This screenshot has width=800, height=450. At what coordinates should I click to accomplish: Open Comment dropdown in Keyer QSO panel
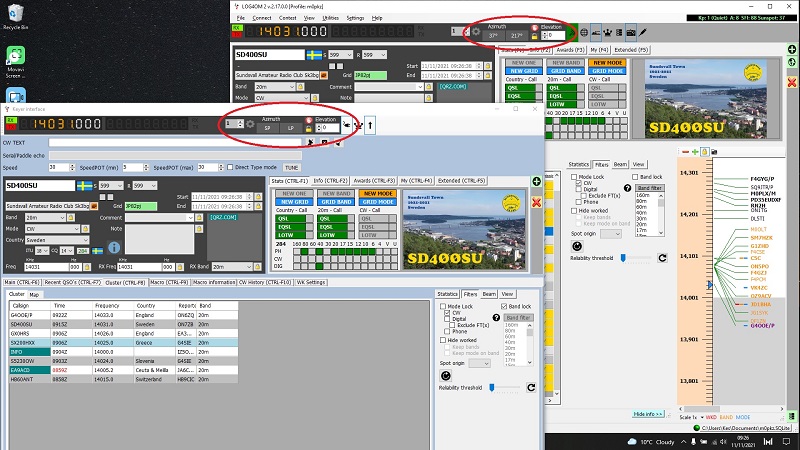coord(160,217)
